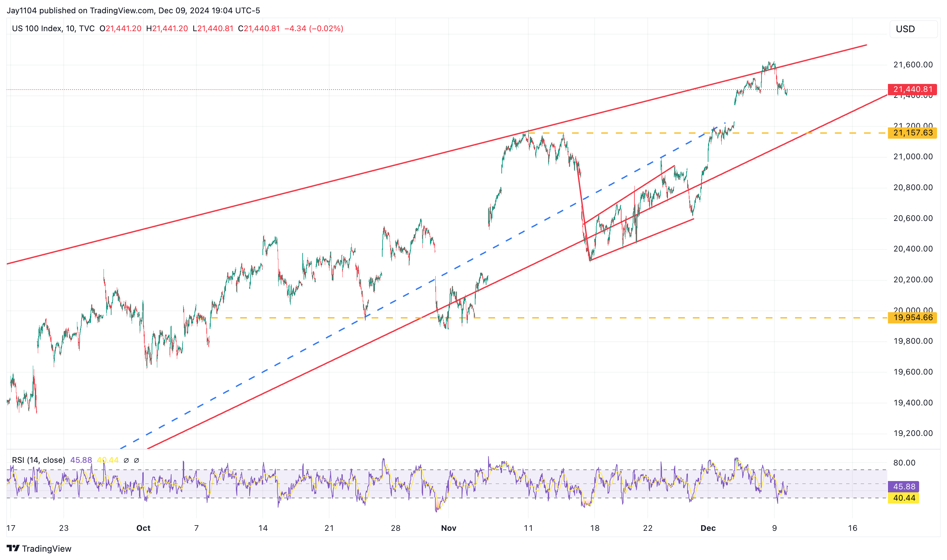Click the Oct label on time axis
The width and height of the screenshot is (947, 560).
tap(143, 528)
